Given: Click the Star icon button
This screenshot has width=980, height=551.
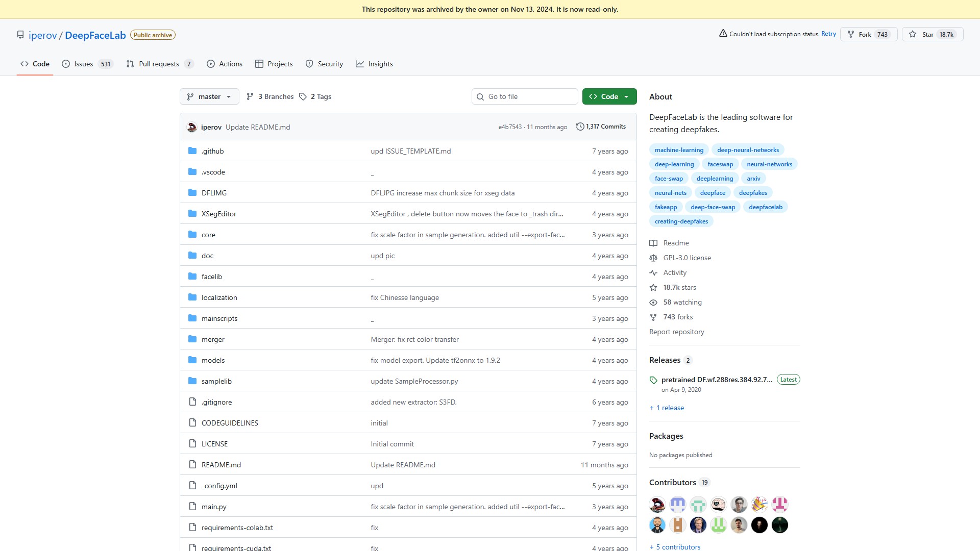Looking at the screenshot, I should 913,34.
